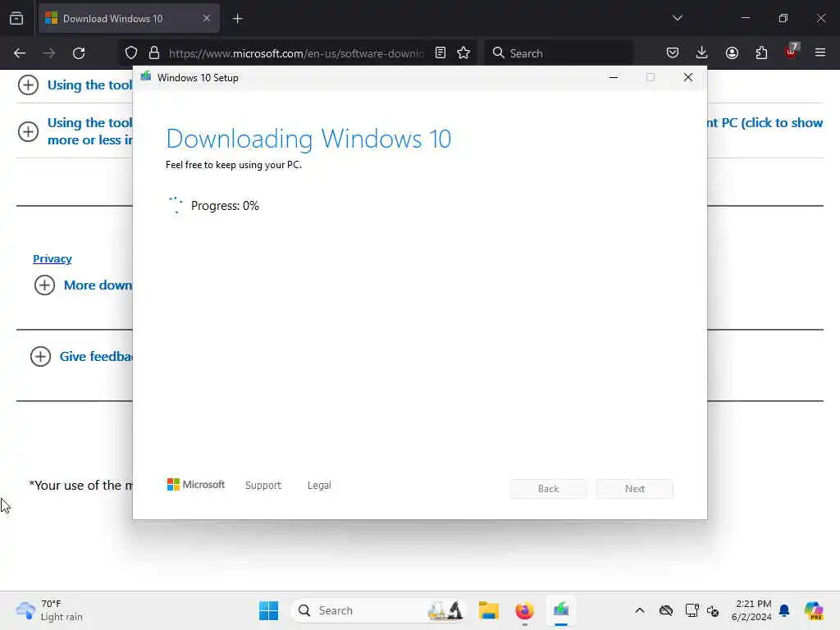
Task: Expand the 'Give feedback' section
Action: point(40,356)
